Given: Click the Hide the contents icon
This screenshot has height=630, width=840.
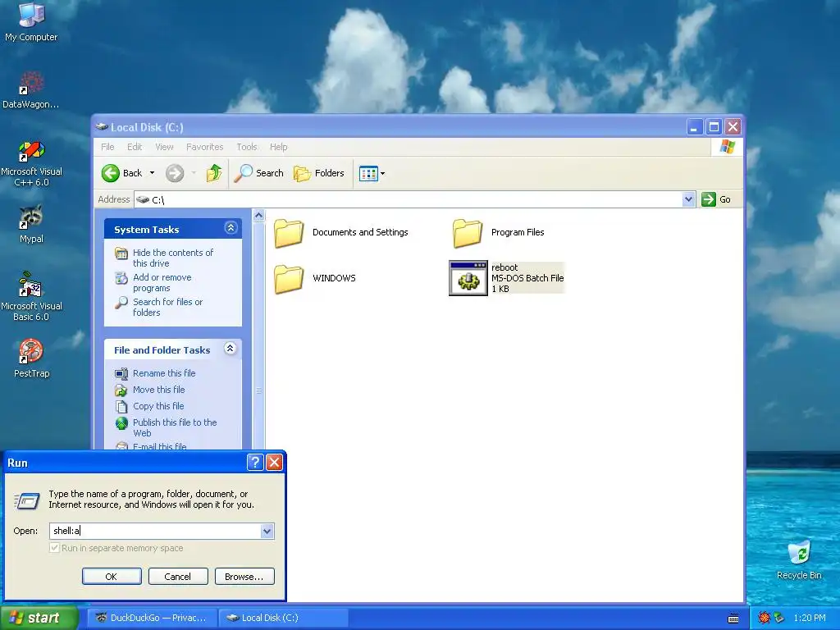Looking at the screenshot, I should (121, 253).
